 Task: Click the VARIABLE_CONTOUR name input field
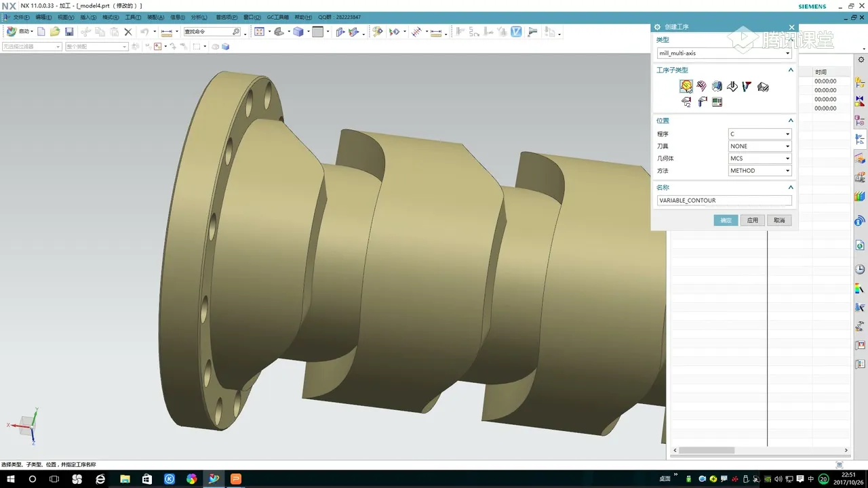pos(724,201)
